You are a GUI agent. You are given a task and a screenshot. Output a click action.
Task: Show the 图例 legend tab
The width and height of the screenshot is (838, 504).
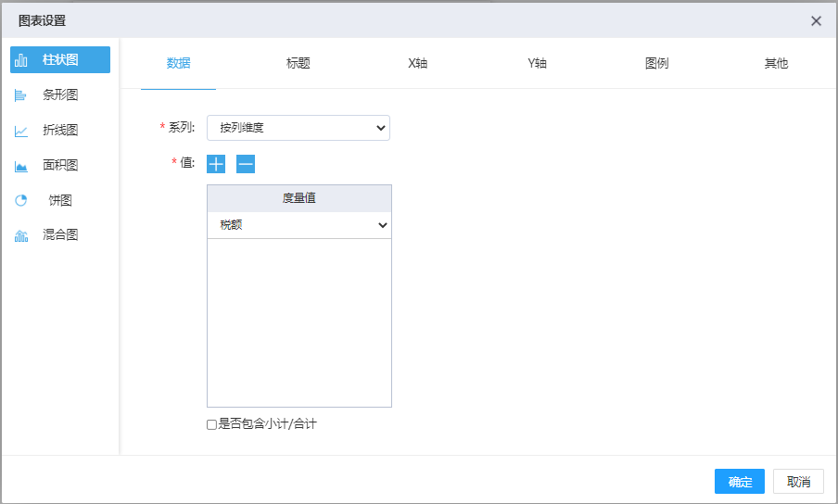656,64
